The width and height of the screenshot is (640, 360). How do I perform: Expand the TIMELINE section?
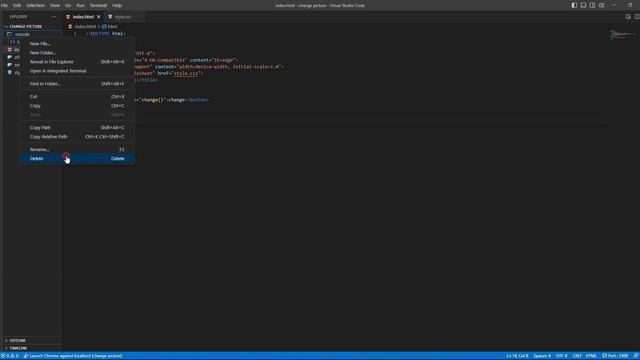coord(32,348)
